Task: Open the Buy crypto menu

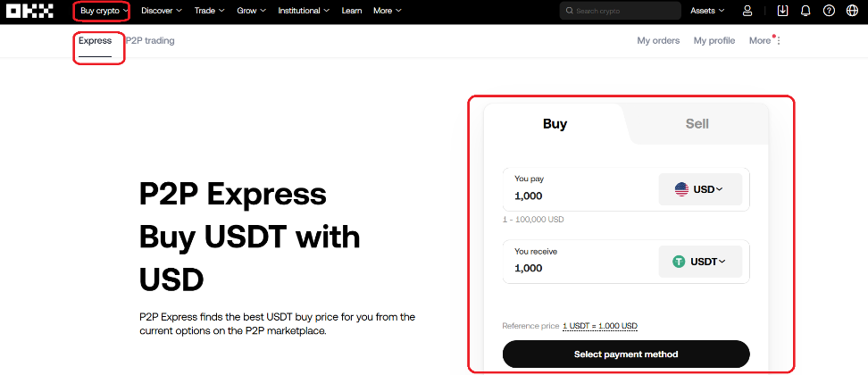Action: [x=104, y=11]
